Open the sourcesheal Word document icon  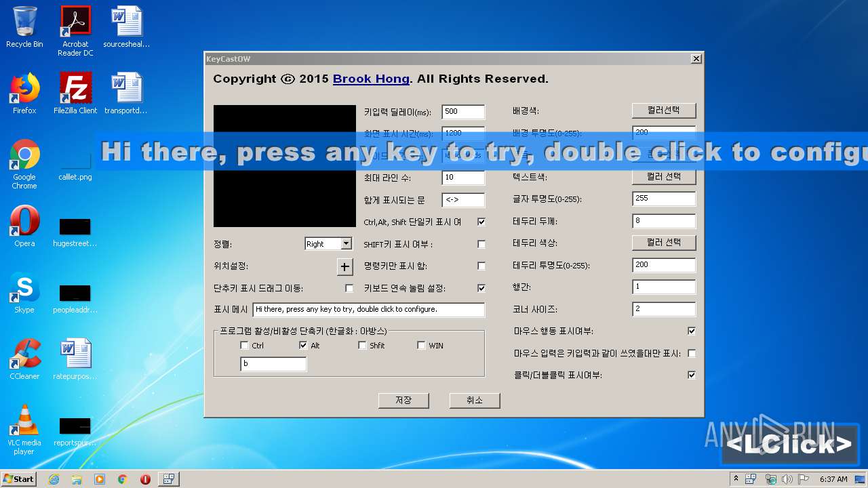tap(126, 27)
